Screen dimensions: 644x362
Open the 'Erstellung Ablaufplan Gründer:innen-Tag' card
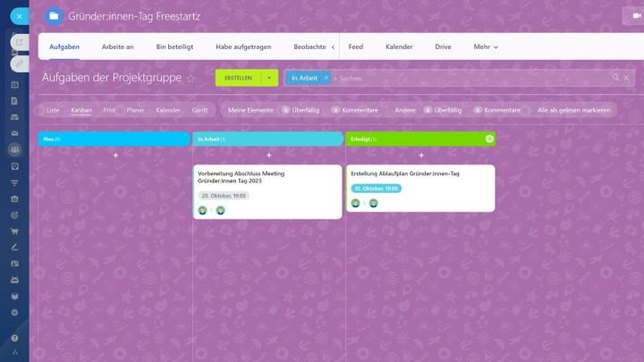pyautogui.click(x=405, y=173)
